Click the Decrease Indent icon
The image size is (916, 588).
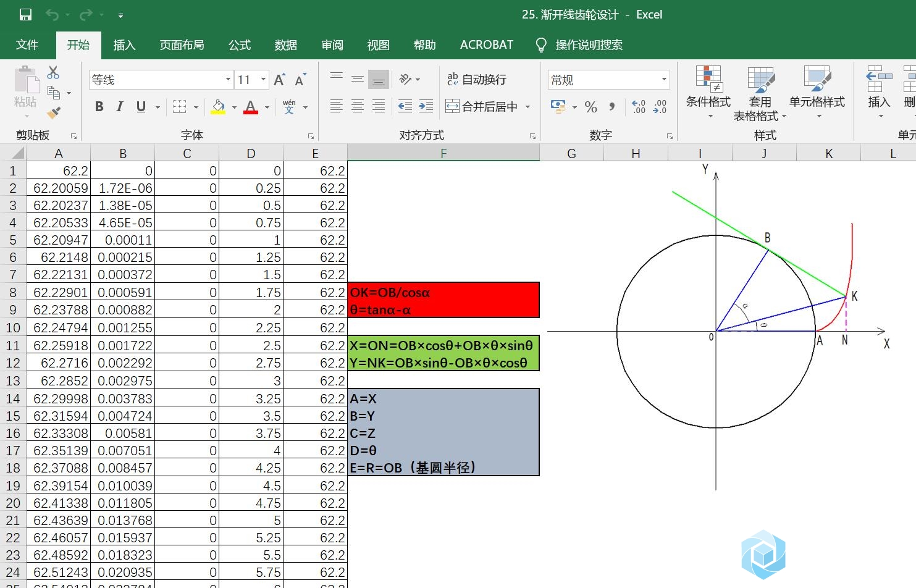coord(405,106)
